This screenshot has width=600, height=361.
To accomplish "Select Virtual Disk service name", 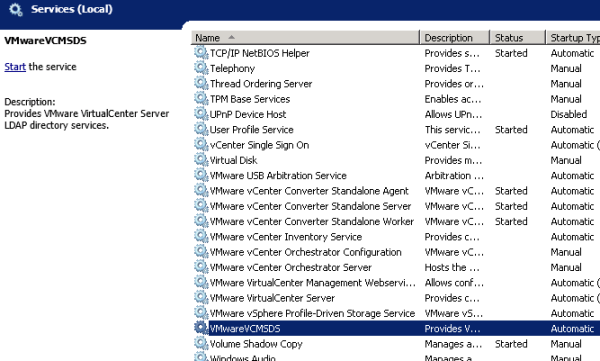I will (233, 160).
